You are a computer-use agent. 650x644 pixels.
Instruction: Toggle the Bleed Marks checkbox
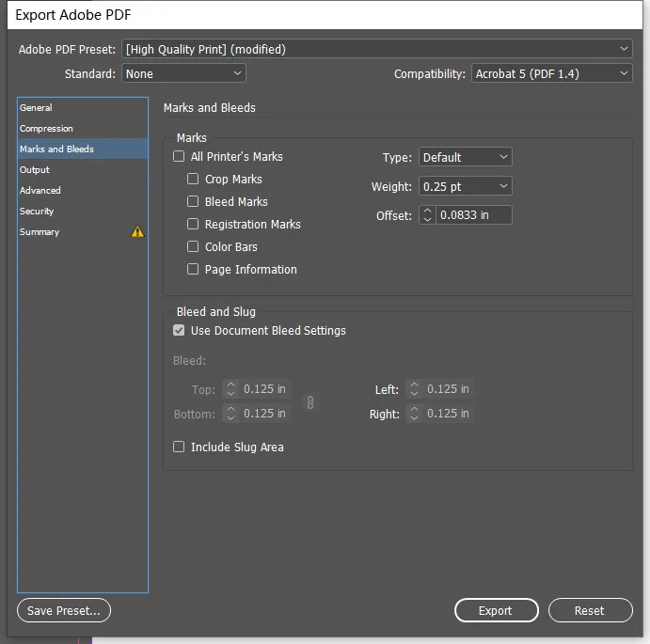click(193, 201)
